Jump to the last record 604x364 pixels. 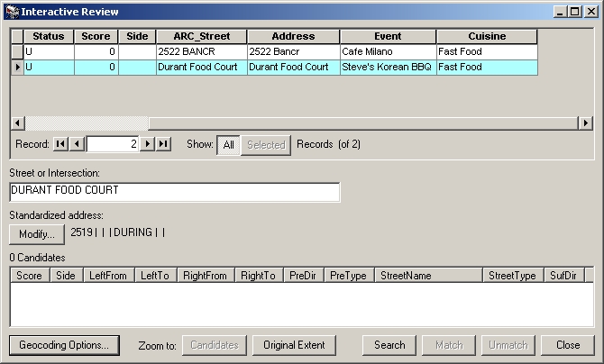[x=163, y=144]
